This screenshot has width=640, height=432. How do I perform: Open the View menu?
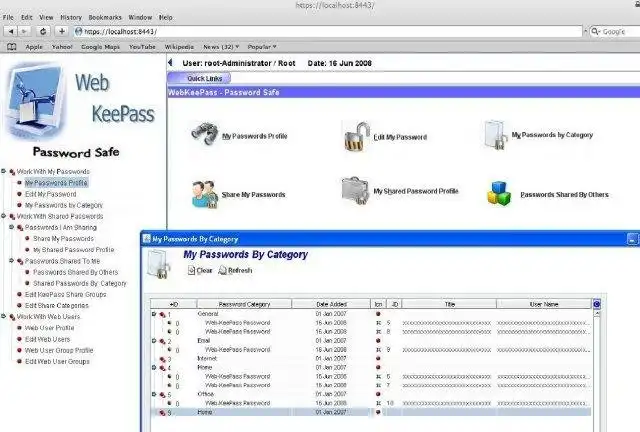[x=46, y=18]
